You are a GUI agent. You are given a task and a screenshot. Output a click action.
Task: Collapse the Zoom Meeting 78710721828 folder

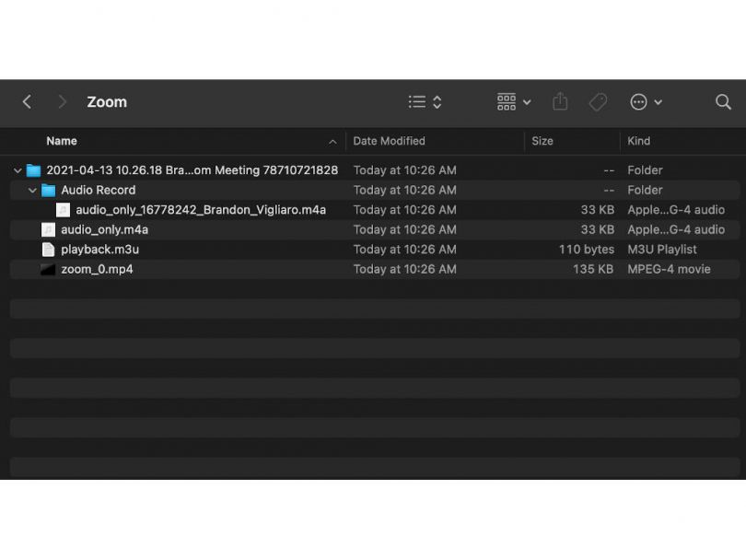(17, 170)
